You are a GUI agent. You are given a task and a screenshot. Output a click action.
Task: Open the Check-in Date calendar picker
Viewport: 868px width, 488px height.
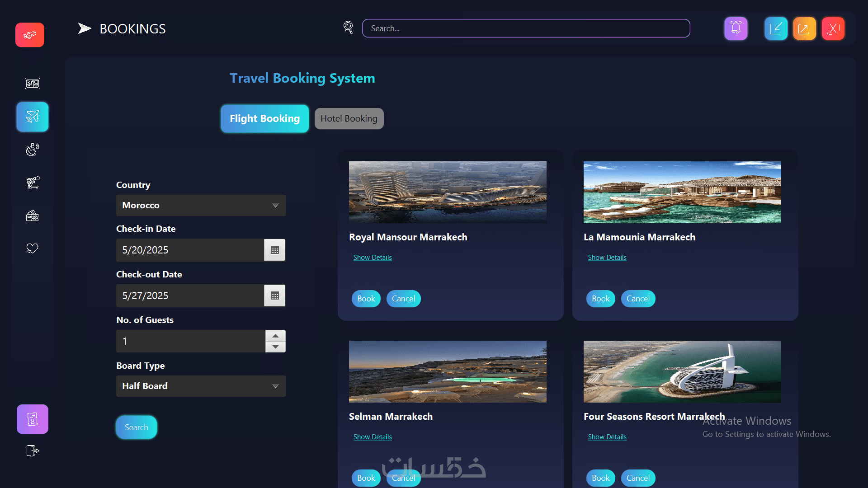tap(274, 250)
